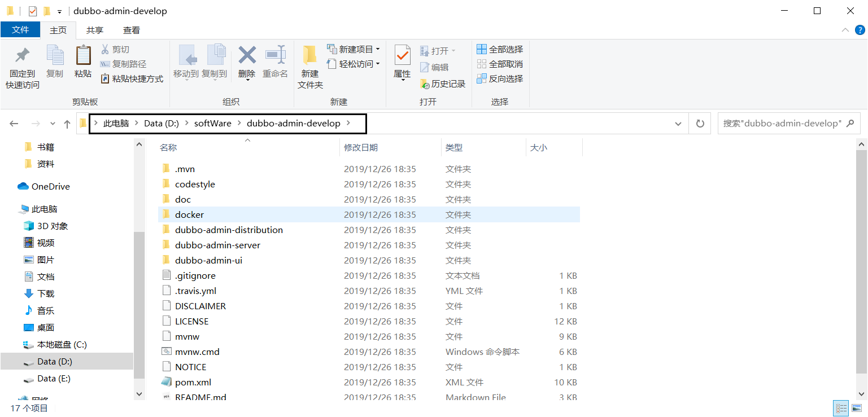Select the mvnw.cmd file

coord(197,352)
